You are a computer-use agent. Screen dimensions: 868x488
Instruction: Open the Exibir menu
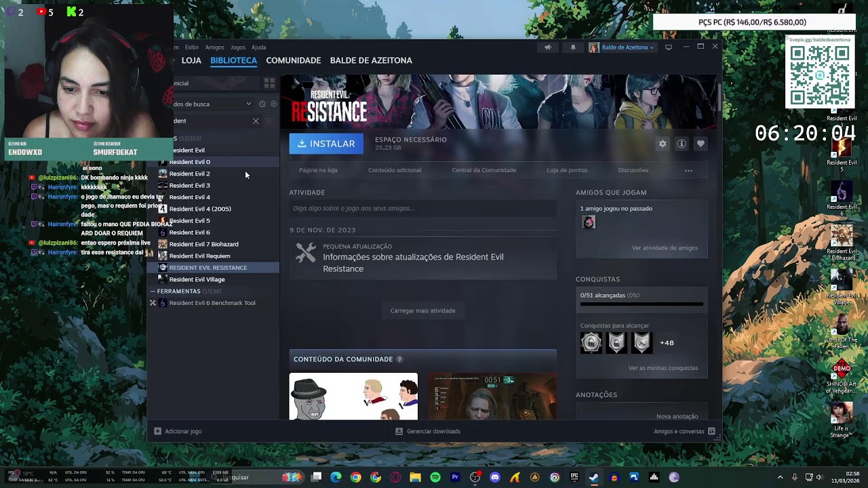point(192,47)
